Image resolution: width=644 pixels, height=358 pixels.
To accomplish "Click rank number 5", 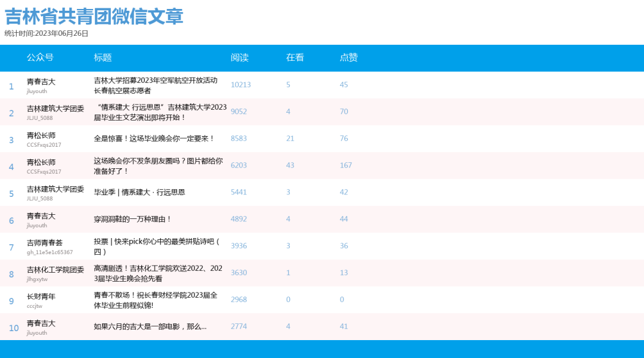I will (11, 194).
